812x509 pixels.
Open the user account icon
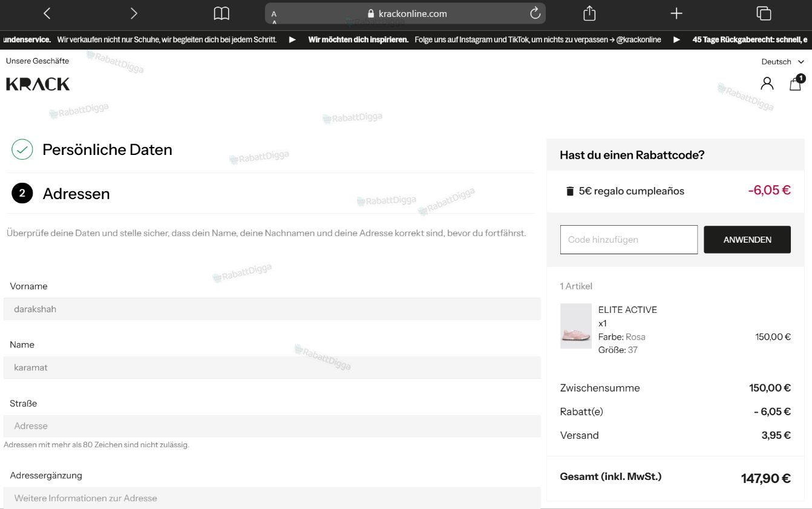coord(767,84)
